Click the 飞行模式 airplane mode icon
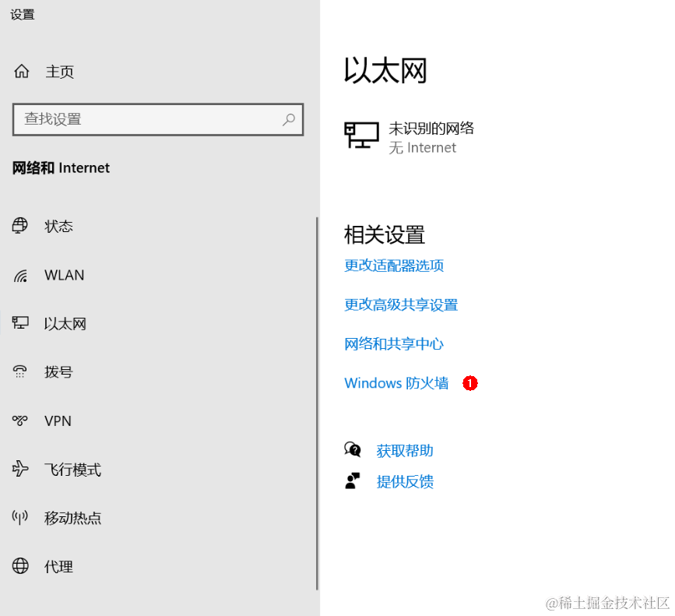This screenshot has width=675, height=616. (x=19, y=469)
